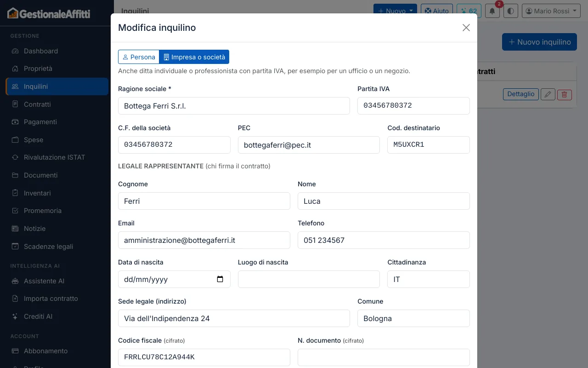This screenshot has width=588, height=368.
Task: Toggle dark/light theme half-circle button
Action: click(x=510, y=11)
